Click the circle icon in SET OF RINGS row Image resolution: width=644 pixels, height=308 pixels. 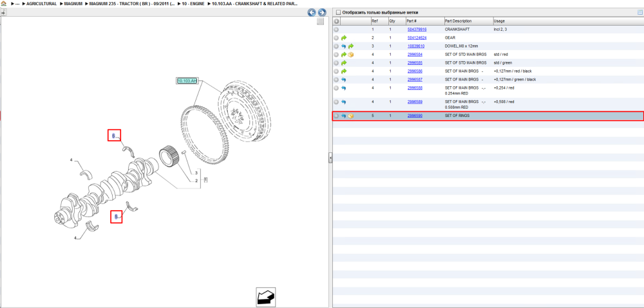[x=336, y=116]
